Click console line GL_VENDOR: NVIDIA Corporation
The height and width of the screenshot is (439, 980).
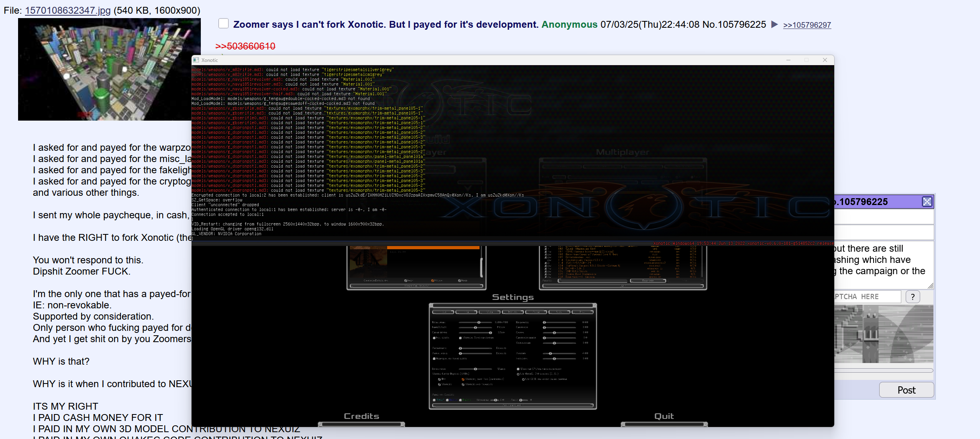(227, 234)
